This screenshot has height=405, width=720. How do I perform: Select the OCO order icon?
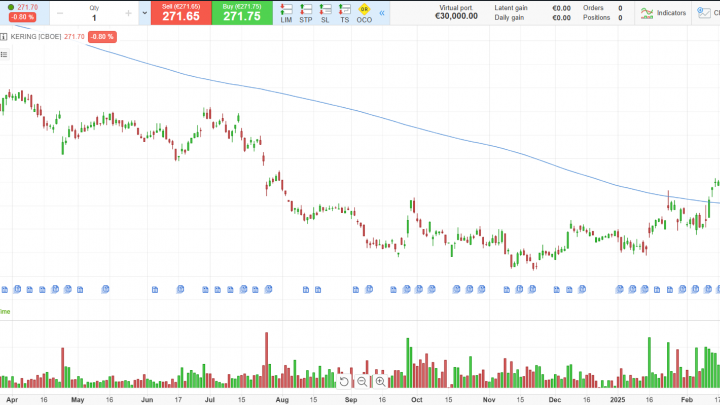364,13
